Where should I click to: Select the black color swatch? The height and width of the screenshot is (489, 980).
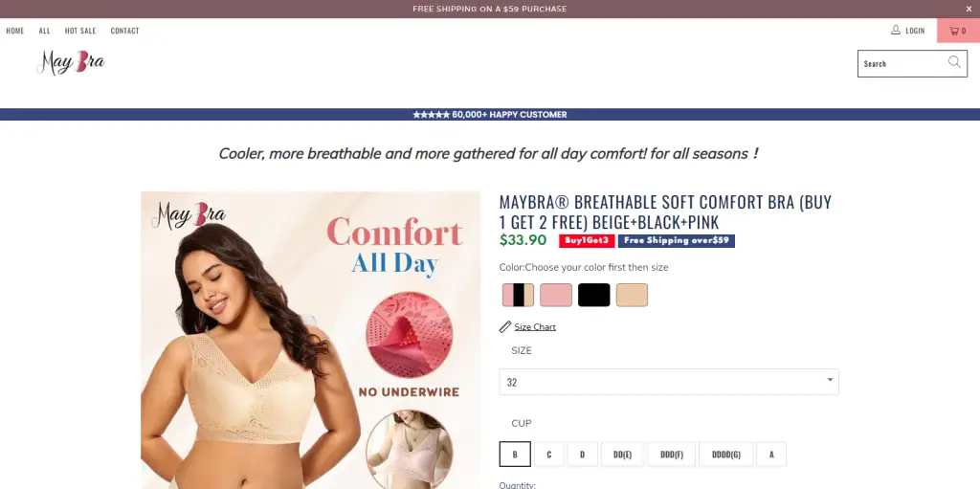pyautogui.click(x=593, y=295)
